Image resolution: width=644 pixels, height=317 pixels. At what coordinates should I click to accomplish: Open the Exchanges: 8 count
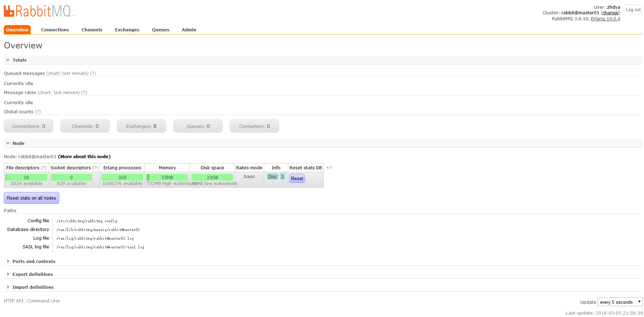coord(141,126)
